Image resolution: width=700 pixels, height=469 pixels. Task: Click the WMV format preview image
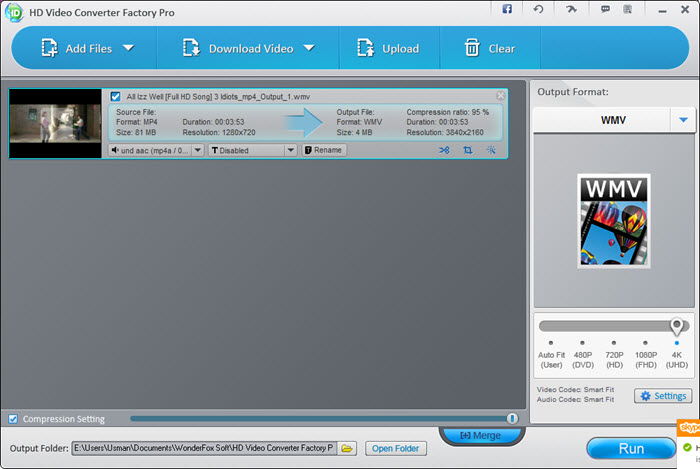[614, 221]
